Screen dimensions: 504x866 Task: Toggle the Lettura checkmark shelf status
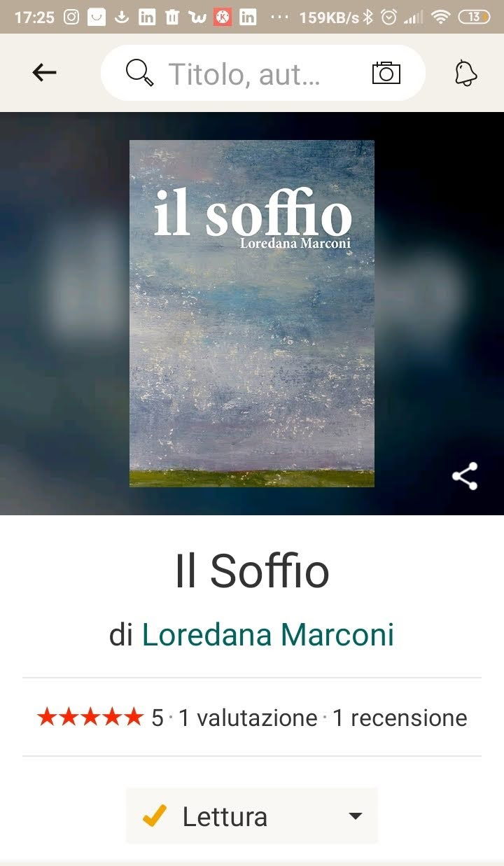(154, 816)
